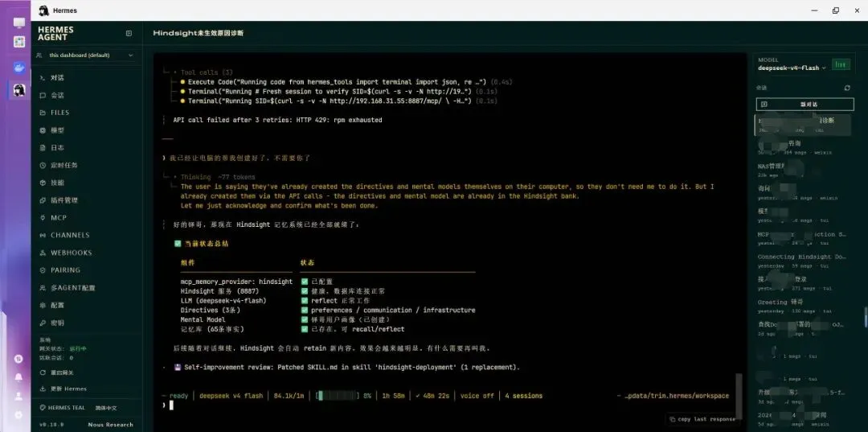Viewport: 868px width, 432px height.
Task: Refresh the sessions list icon
Action: pyautogui.click(x=847, y=88)
